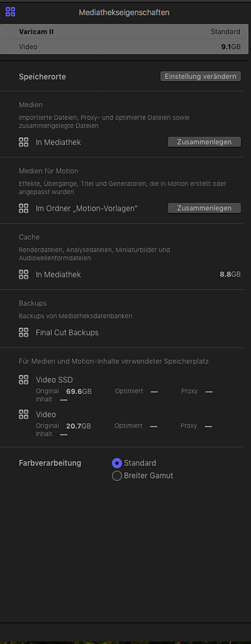
Task: Click the Video SSD volume name
Action: pyautogui.click(x=54, y=380)
